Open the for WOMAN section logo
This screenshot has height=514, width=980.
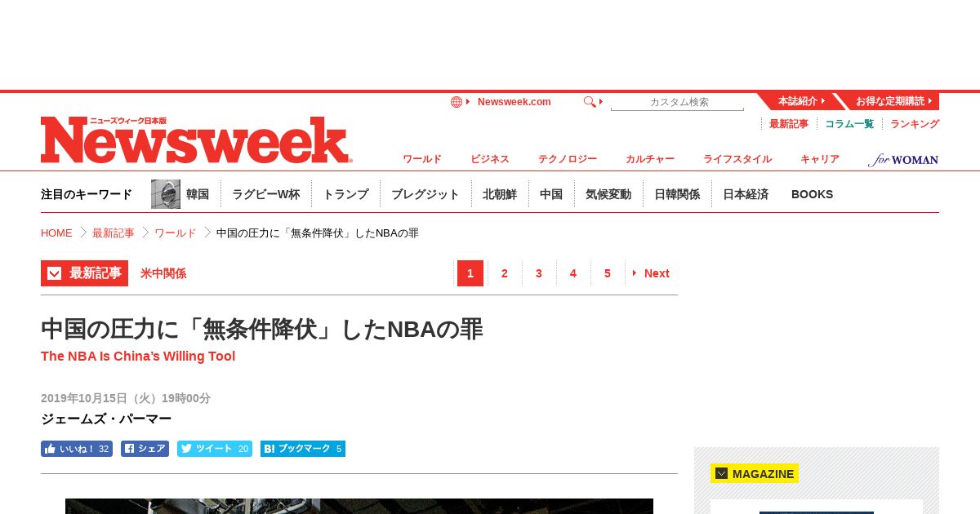[x=903, y=160]
